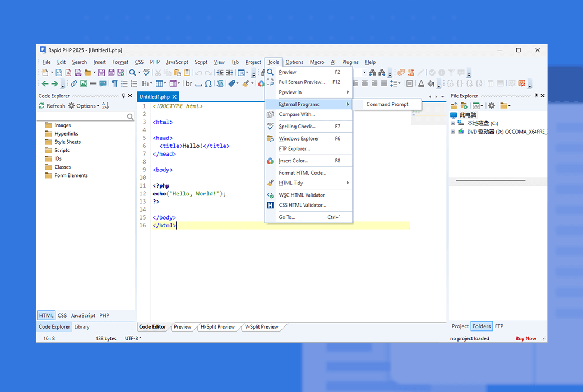The image size is (583, 392).
Task: Switch to the Library tab
Action: point(82,327)
